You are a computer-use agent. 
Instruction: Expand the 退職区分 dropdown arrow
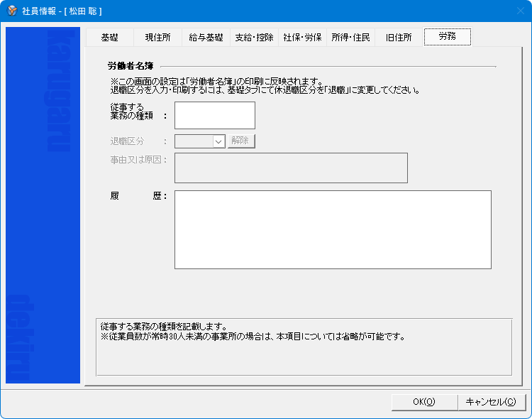pyautogui.click(x=218, y=141)
